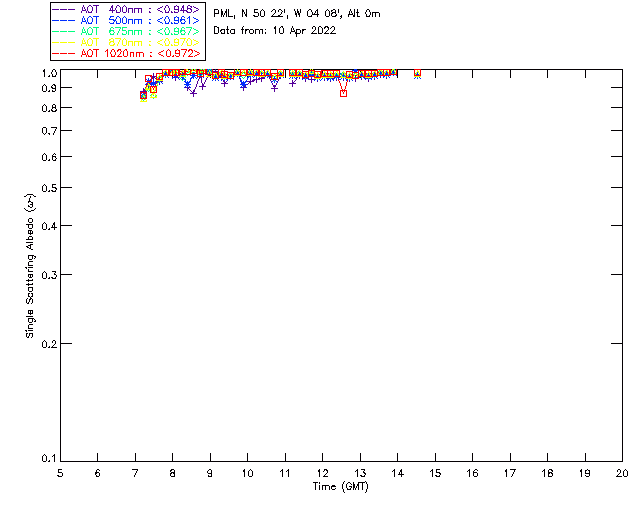Click the 'Time (GMT)' x-axis title

pos(340,487)
